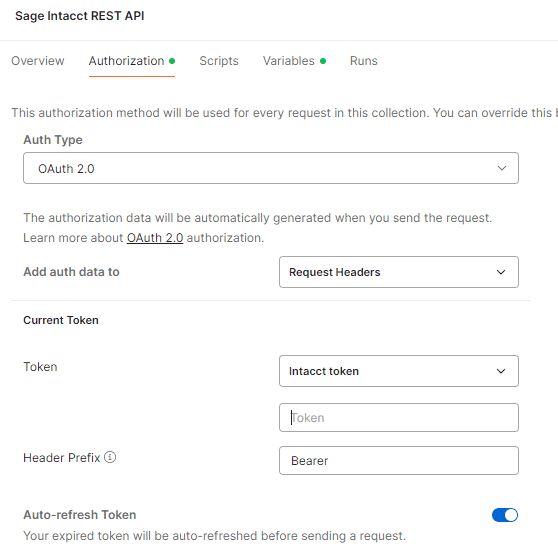The image size is (558, 558).
Task: Click the Add auth data to label
Action: (71, 272)
